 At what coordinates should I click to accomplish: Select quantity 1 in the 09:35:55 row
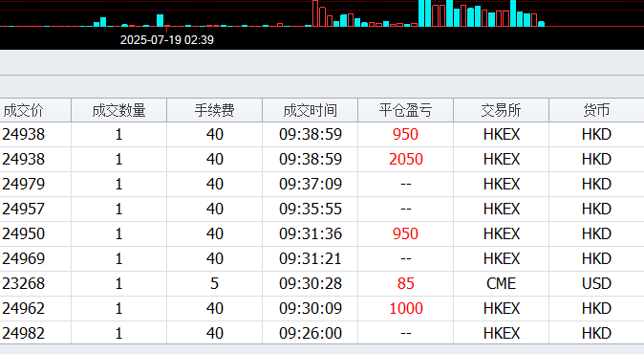[118, 209]
